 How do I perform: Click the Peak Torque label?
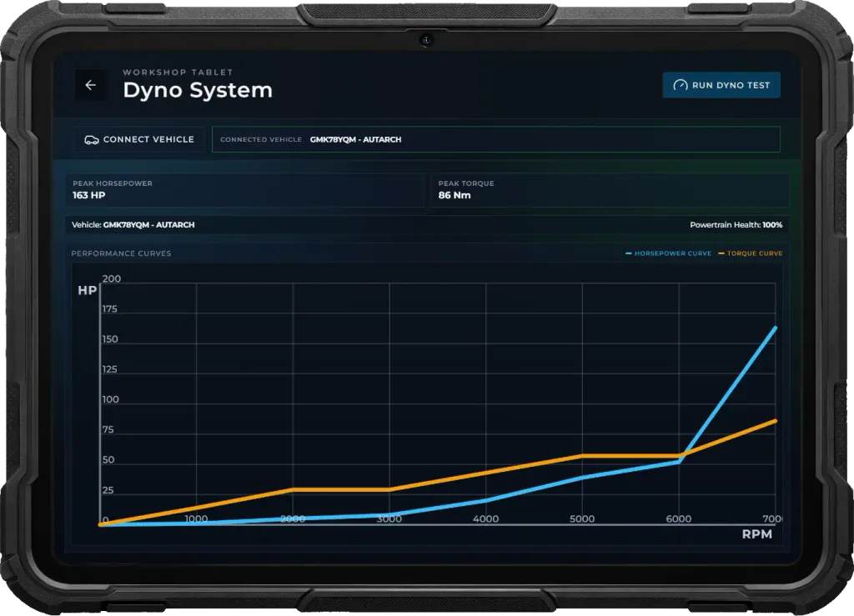click(466, 183)
